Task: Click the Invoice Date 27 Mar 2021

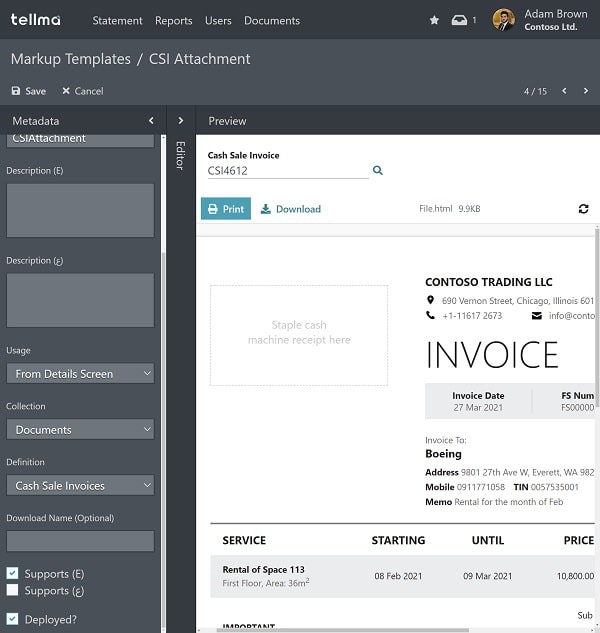Action: pyautogui.click(x=478, y=401)
